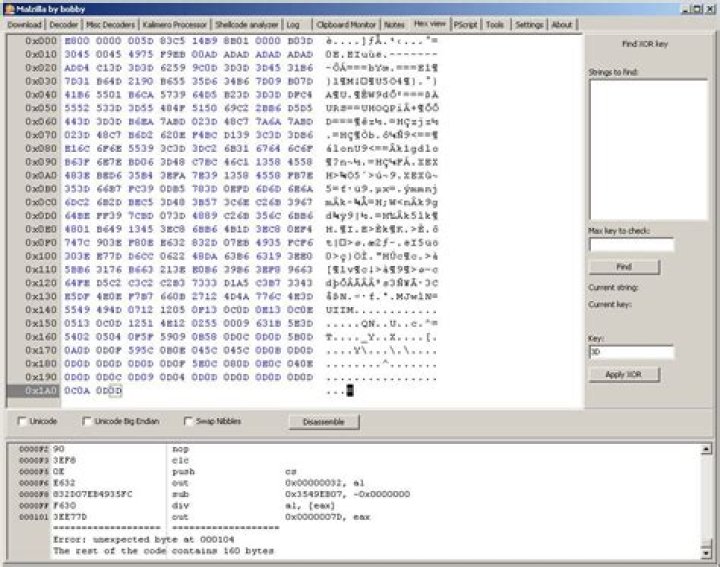Click the Max key to check field
Viewport: 720px width, 567px height.
pyautogui.click(x=631, y=245)
